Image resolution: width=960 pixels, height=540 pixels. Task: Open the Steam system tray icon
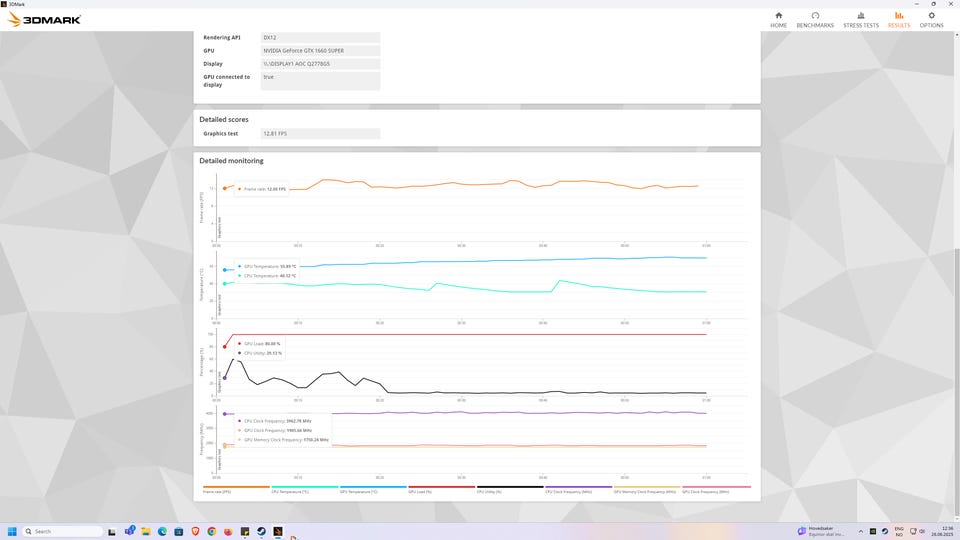pyautogui.click(x=885, y=531)
